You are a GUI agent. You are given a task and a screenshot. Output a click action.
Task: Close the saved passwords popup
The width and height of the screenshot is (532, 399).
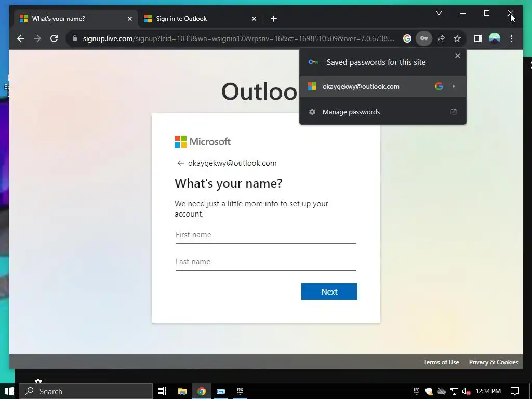click(x=457, y=56)
